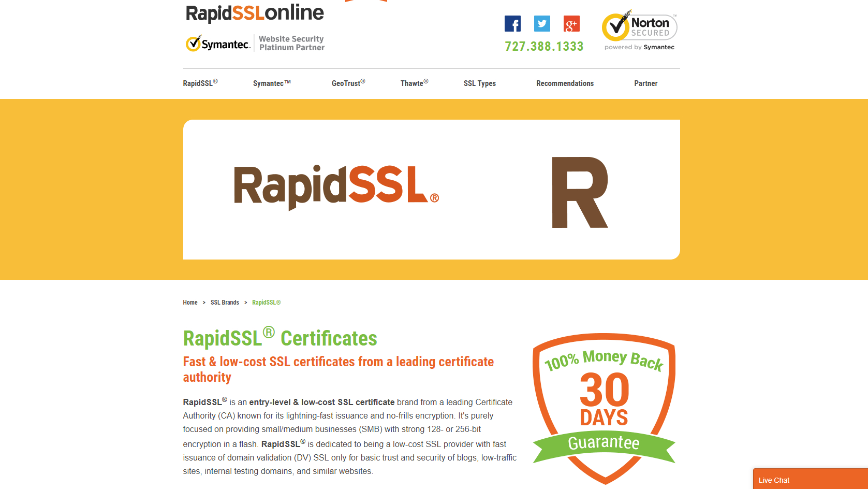Open the SSL Types navigation menu
This screenshot has width=868, height=489.
coord(480,83)
